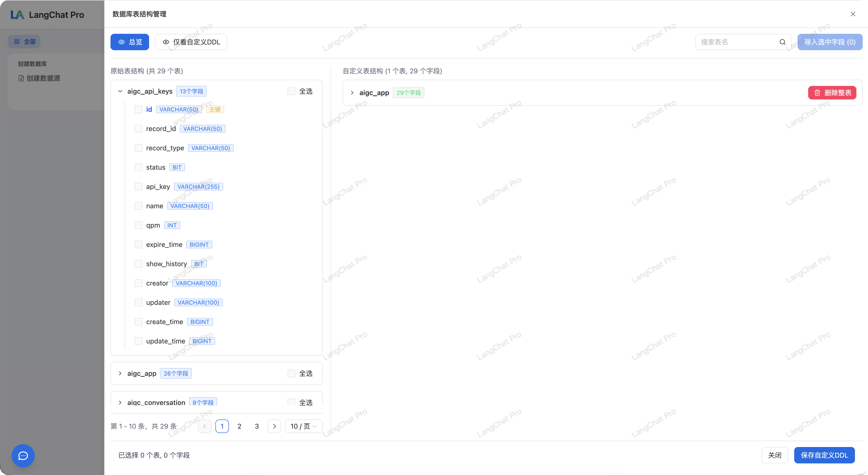The image size is (868, 475).
Task: Go to pagination page 3
Action: (x=257, y=426)
